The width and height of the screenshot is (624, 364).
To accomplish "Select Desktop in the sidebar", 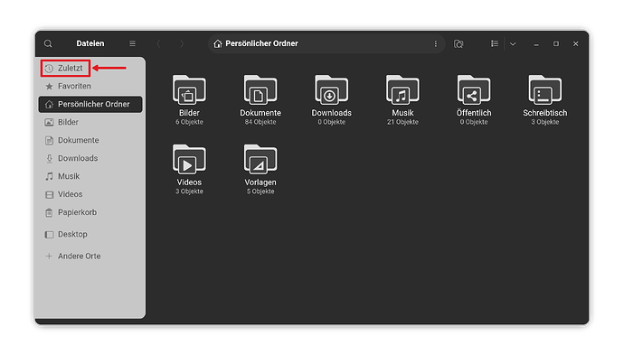I will coord(71,234).
